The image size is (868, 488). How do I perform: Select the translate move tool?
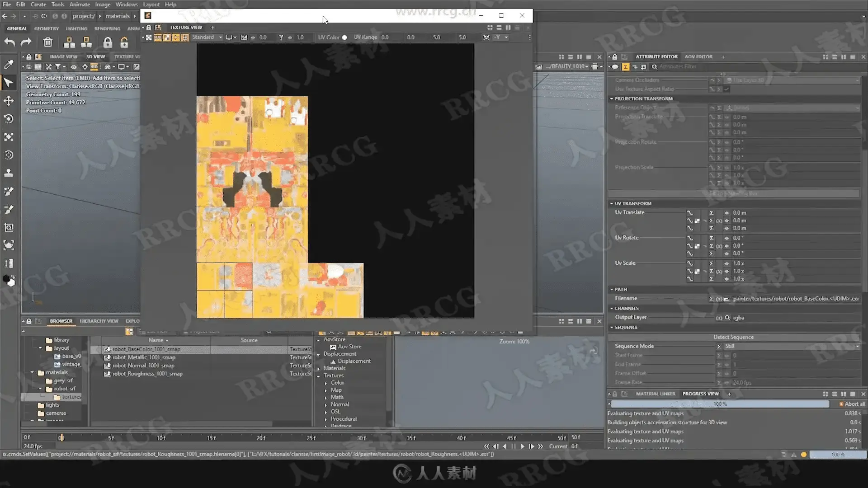pyautogui.click(x=9, y=101)
